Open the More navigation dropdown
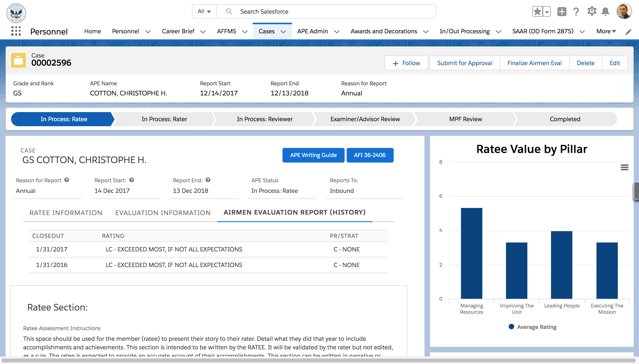The height and width of the screenshot is (364, 639). [x=606, y=31]
